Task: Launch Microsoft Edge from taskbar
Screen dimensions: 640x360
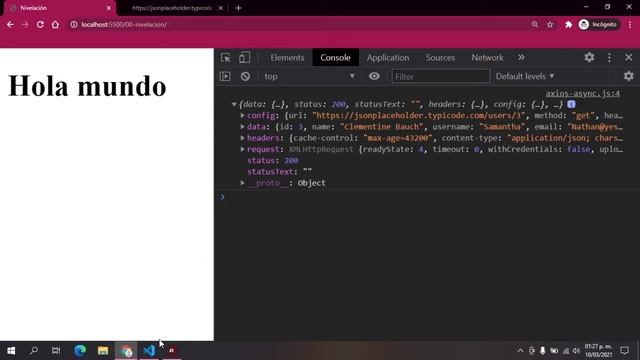Action: coord(80,351)
